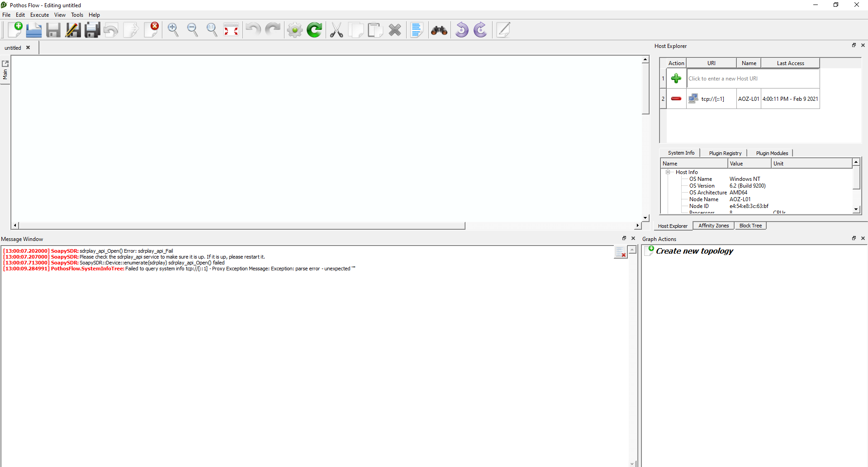Click the Action column header
This screenshot has width=868, height=467.
coord(676,63)
